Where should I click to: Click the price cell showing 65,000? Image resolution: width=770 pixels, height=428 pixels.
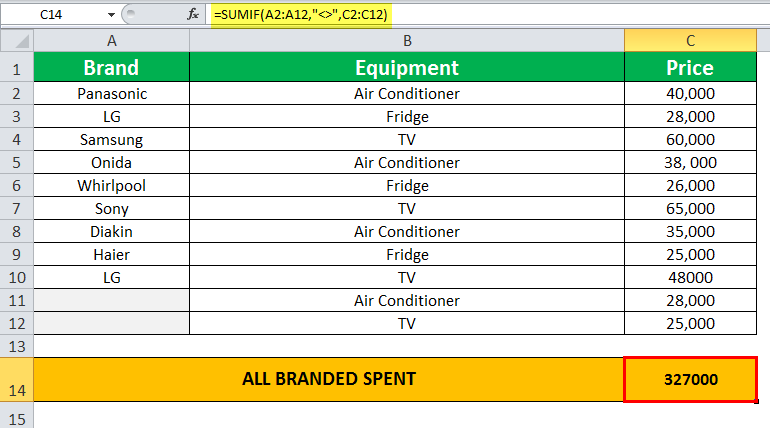pyautogui.click(x=690, y=209)
